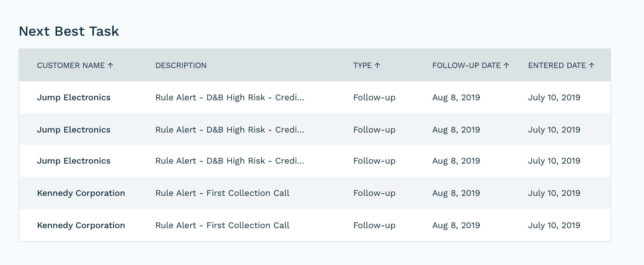Click the first row's D&B High Risk description
644x265 pixels.
[230, 97]
